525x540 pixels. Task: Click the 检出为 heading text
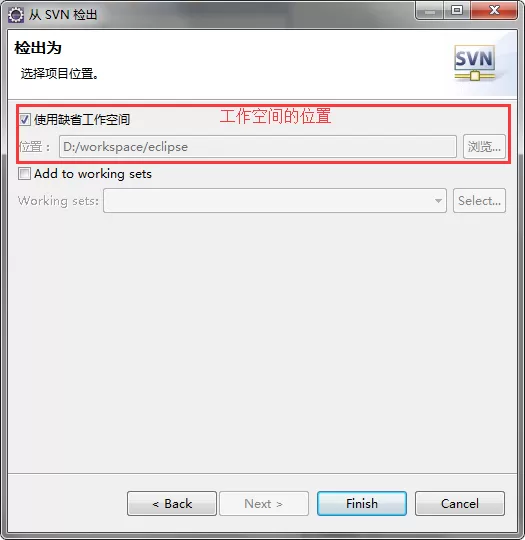[38, 48]
